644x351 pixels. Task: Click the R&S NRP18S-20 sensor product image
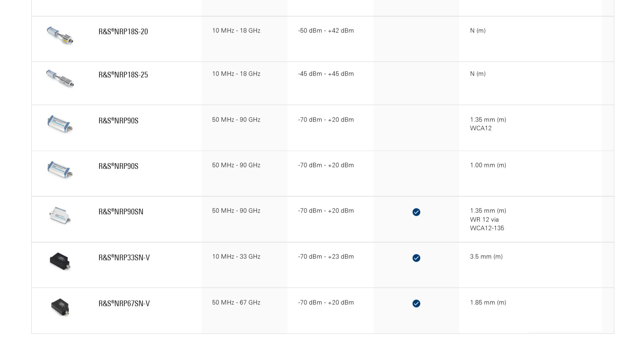60,36
